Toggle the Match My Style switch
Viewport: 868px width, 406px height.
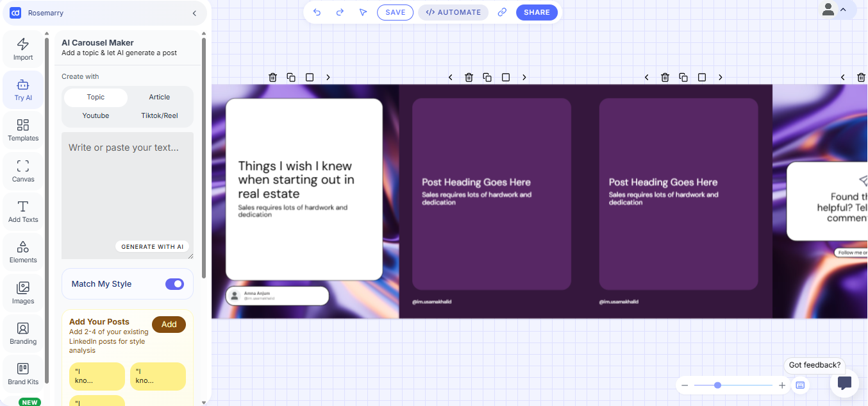[174, 284]
